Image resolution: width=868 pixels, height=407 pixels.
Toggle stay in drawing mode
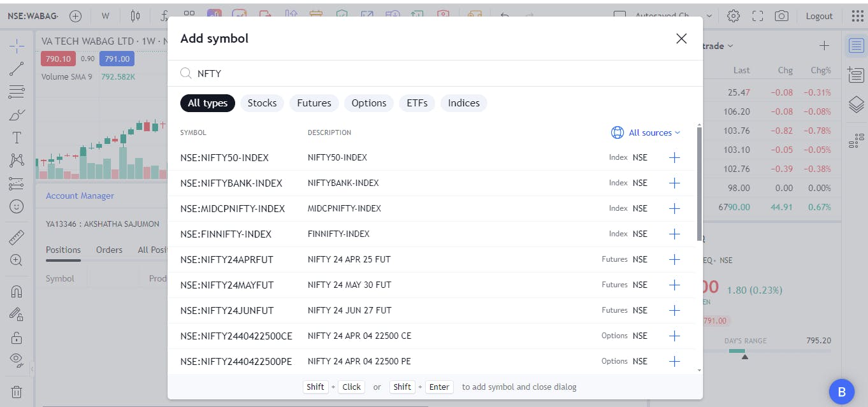pos(17,314)
